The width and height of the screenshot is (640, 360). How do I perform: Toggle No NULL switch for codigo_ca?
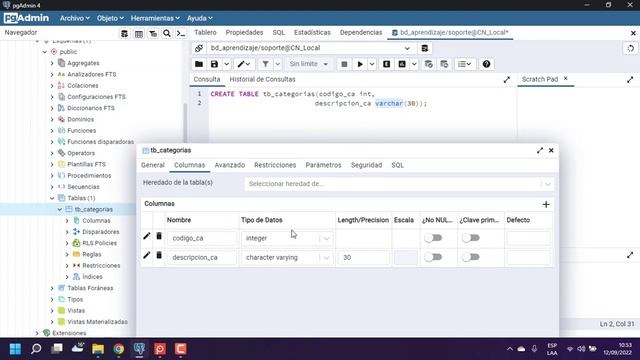433,238
